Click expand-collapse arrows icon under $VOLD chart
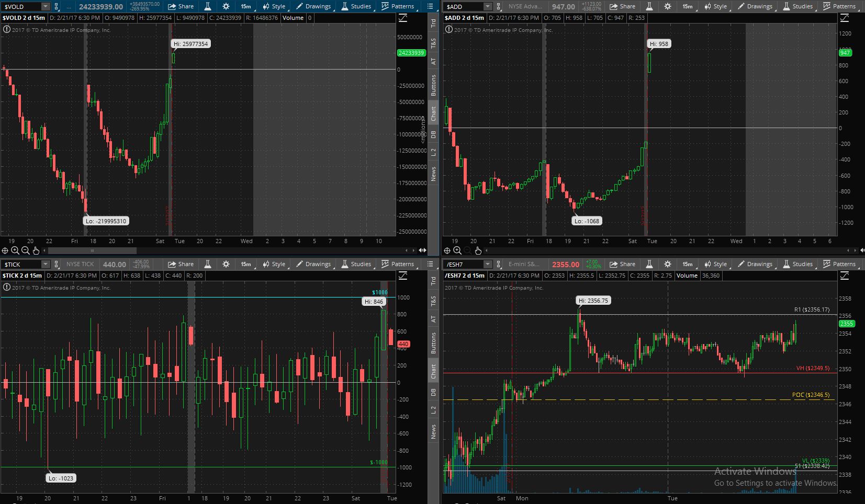 pos(422,250)
